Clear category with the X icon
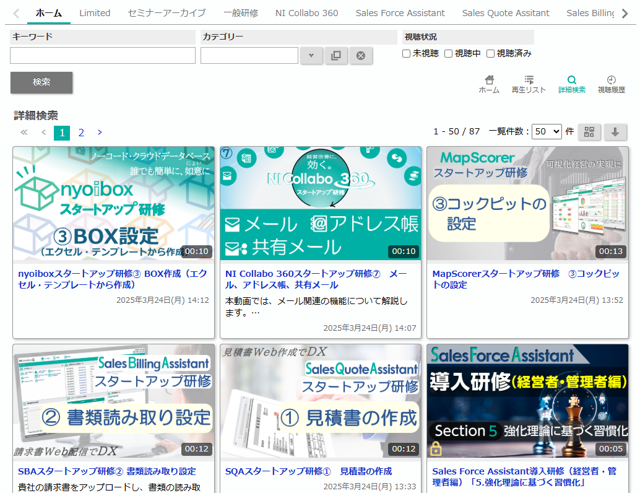Image resolution: width=640 pixels, height=493 pixels. (361, 56)
